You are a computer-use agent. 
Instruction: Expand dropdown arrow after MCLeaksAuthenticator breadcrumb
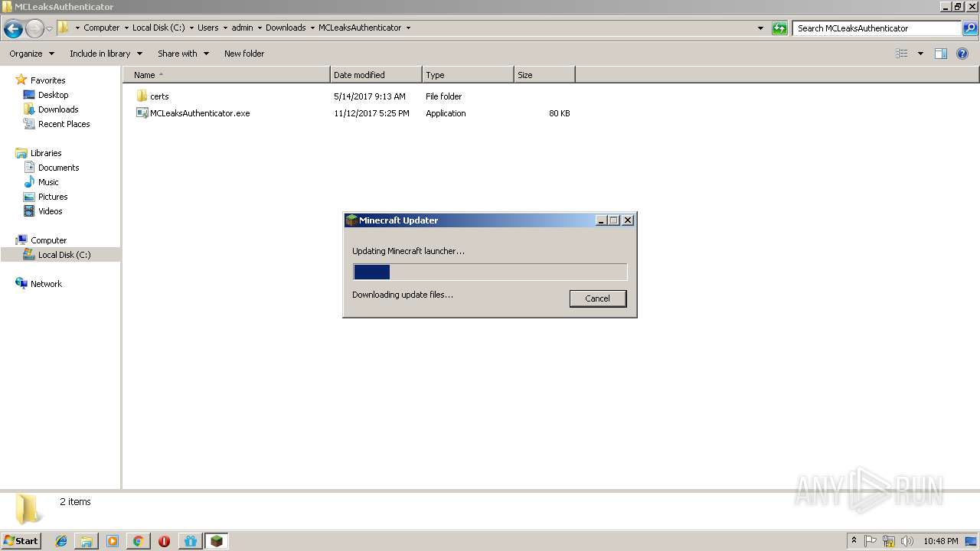(x=408, y=28)
